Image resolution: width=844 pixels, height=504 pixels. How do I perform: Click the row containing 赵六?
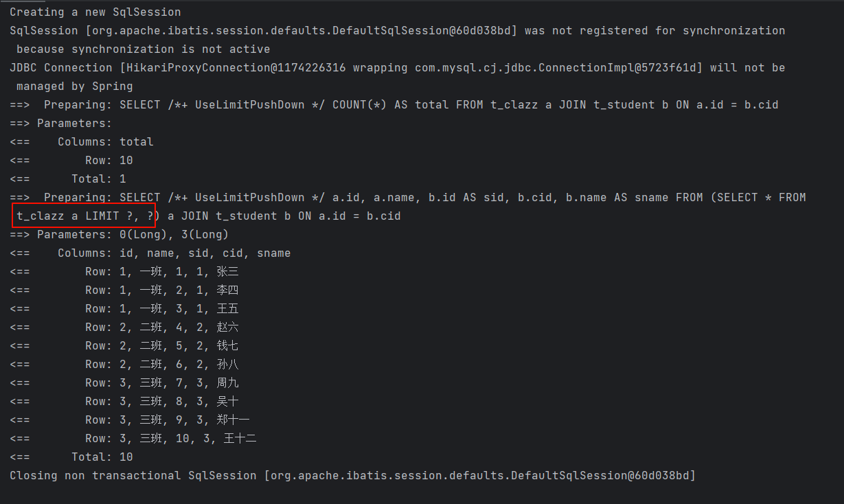[161, 328]
